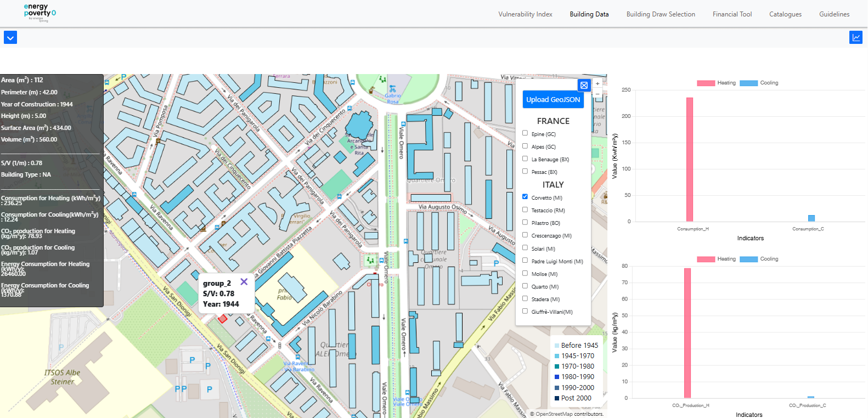The width and height of the screenshot is (868, 418).
Task: Open the Building Draw Selection page
Action: pyautogui.click(x=661, y=14)
